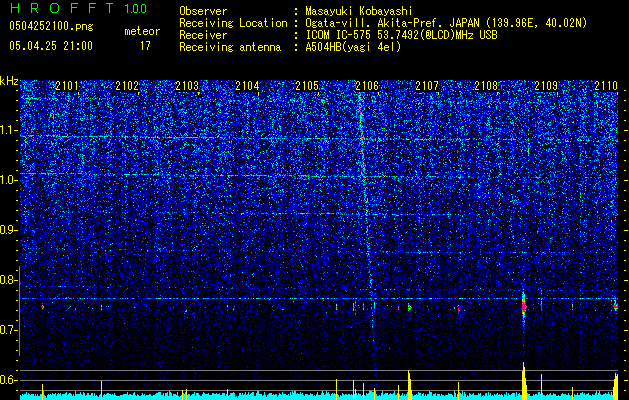Click the 2103 time marker
629x400 pixels.
pyautogui.click(x=187, y=85)
